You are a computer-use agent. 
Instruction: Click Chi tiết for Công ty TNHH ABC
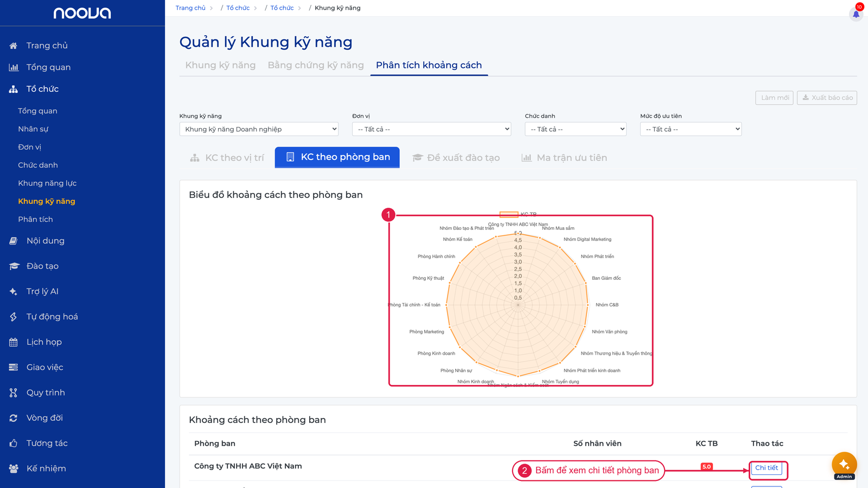pos(766,468)
